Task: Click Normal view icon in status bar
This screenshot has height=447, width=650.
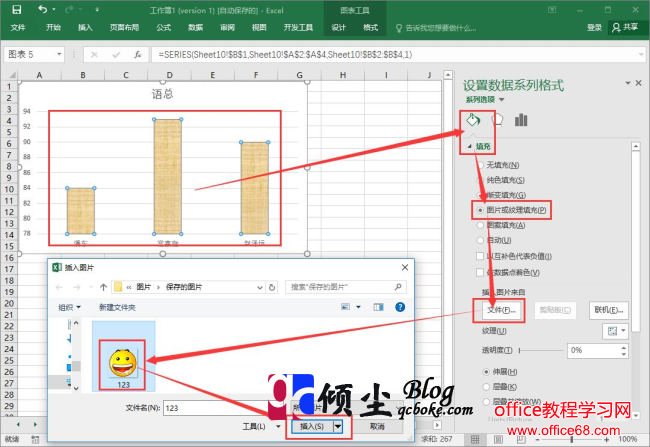Action: tap(475, 439)
